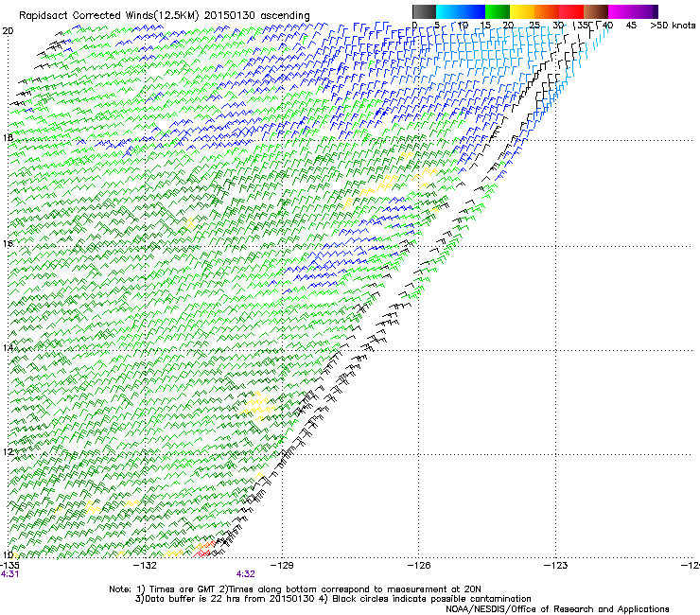Click the '>50 knots' legend label
Viewport: 700px width, 615px height.
[x=673, y=26]
